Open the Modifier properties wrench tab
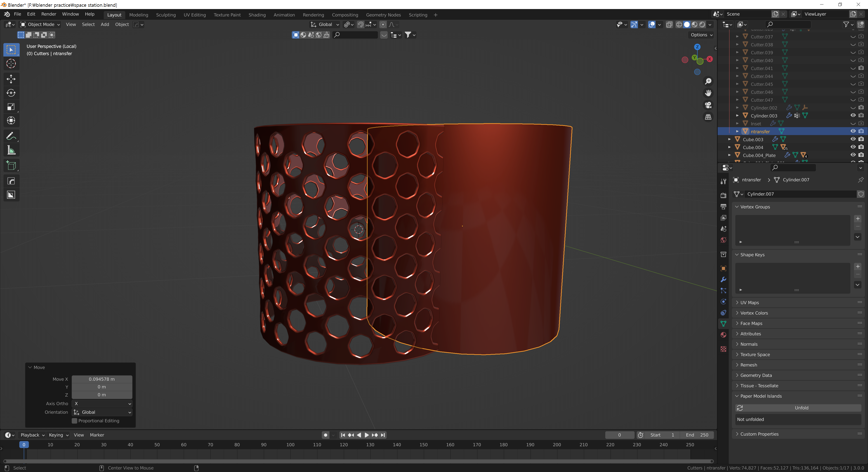This screenshot has width=868, height=472. (723, 279)
